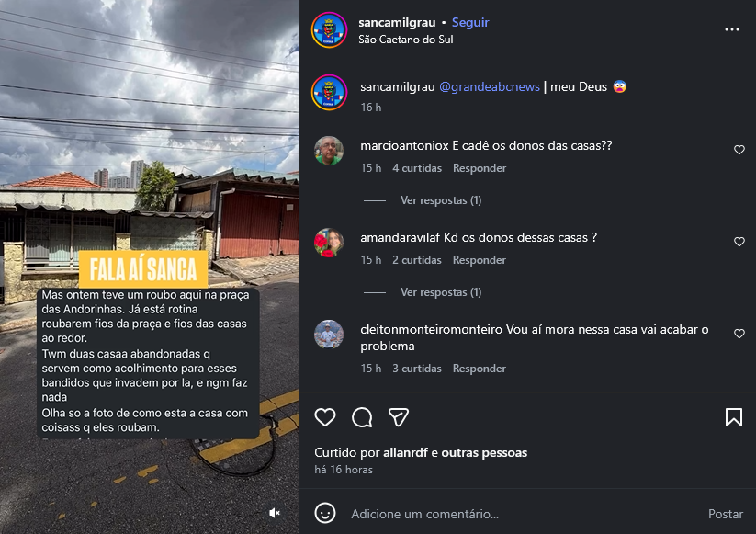Share the post via paper plane icon
Image resolution: width=756 pixels, height=534 pixels.
point(399,417)
